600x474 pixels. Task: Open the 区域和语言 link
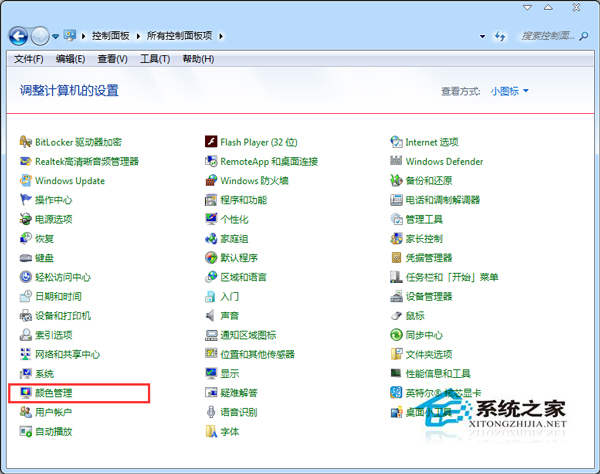click(x=243, y=277)
